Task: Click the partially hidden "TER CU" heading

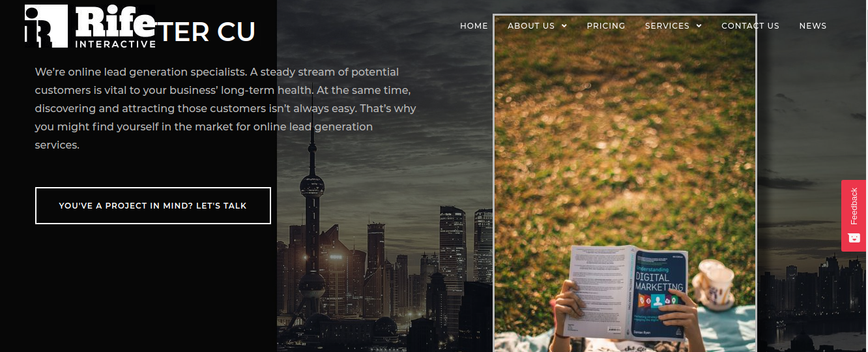Action: pos(206,31)
